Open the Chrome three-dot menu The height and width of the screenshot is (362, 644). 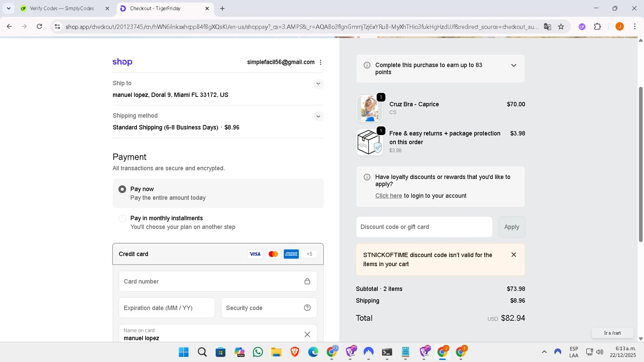click(x=635, y=27)
